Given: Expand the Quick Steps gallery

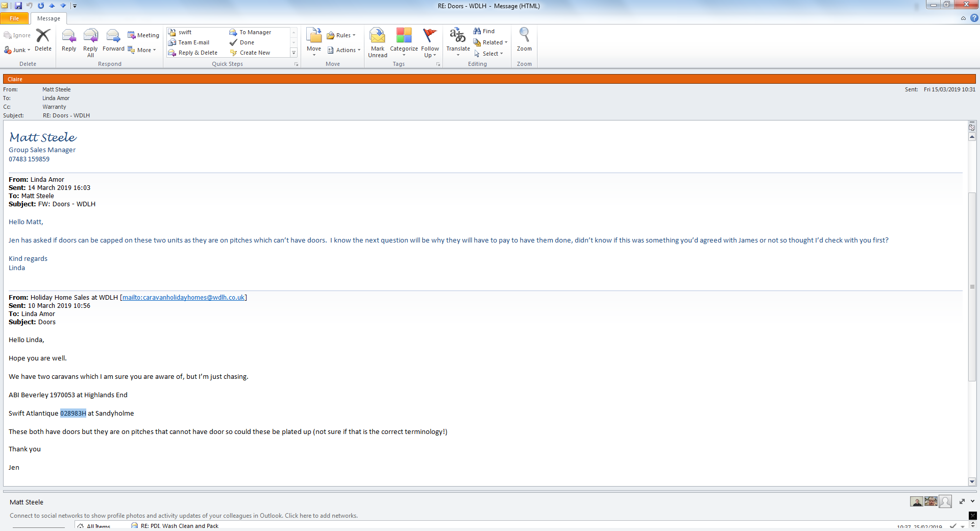Looking at the screenshot, I should click(x=293, y=53).
